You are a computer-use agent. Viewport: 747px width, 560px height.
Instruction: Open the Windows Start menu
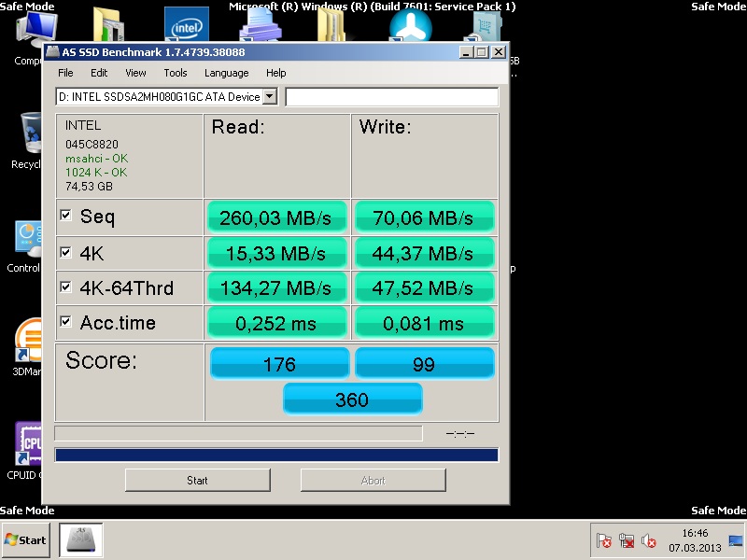[26, 540]
